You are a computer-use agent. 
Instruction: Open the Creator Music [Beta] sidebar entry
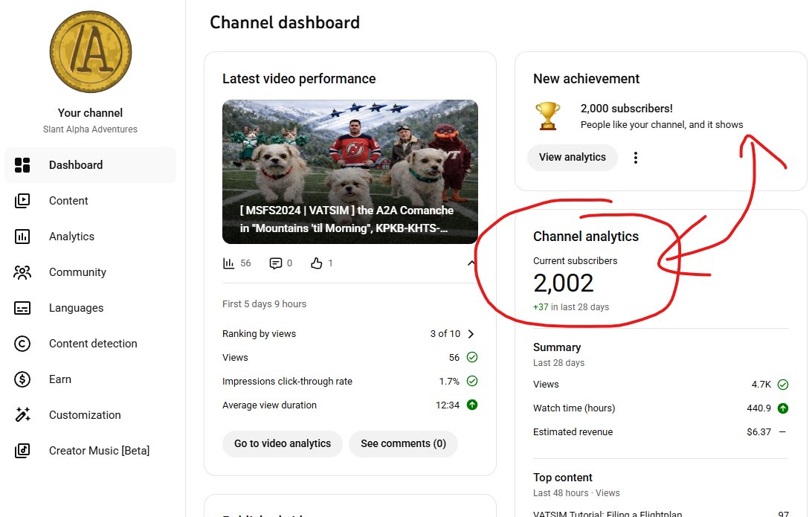coord(90,451)
